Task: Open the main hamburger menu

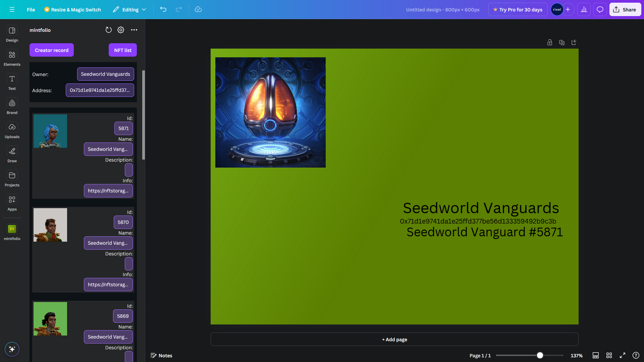Action: point(12,9)
